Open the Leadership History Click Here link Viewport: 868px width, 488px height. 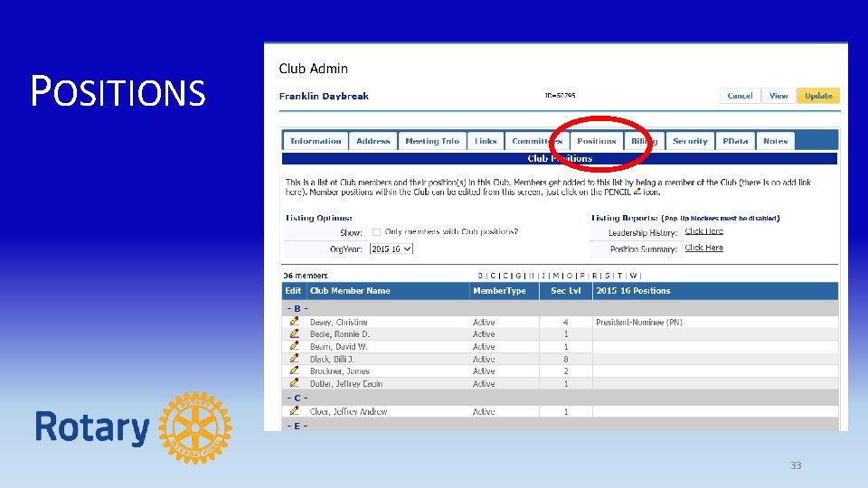click(x=703, y=231)
